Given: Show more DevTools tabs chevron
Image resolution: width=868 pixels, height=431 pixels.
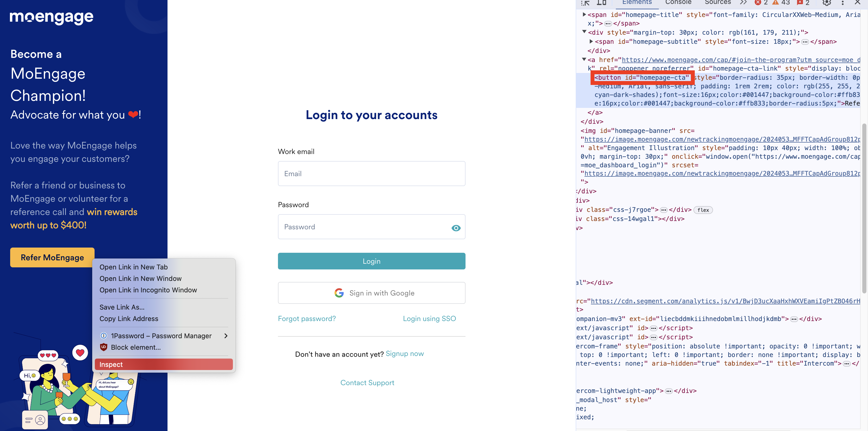Looking at the screenshot, I should click(743, 3).
